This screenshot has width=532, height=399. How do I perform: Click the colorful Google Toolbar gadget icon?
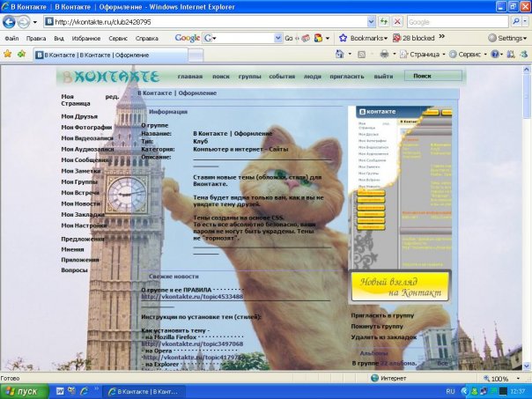point(318,38)
